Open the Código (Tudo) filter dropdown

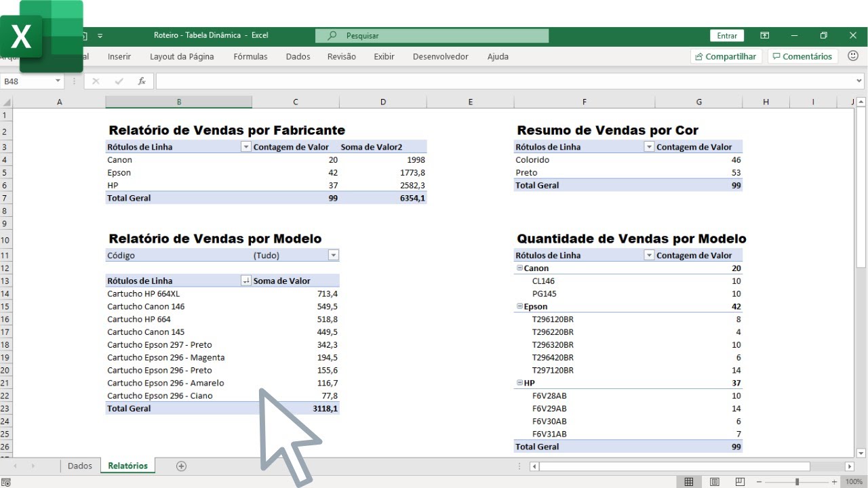click(x=333, y=256)
